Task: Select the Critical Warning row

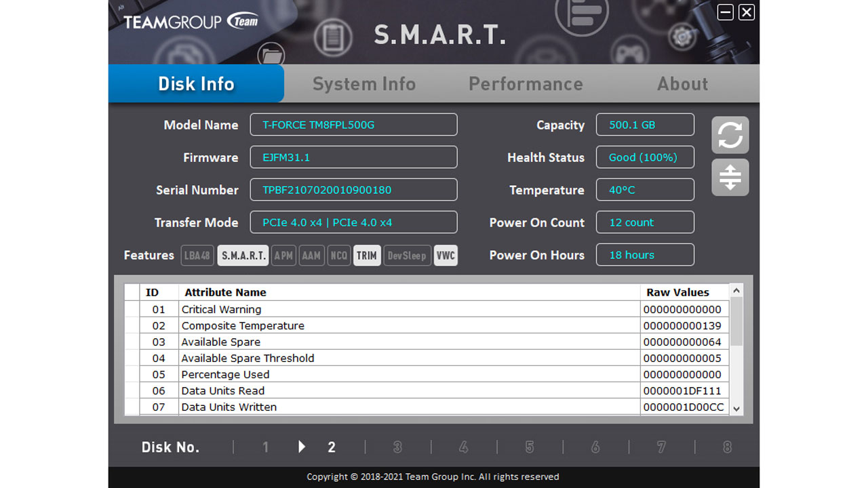Action: tap(427, 309)
